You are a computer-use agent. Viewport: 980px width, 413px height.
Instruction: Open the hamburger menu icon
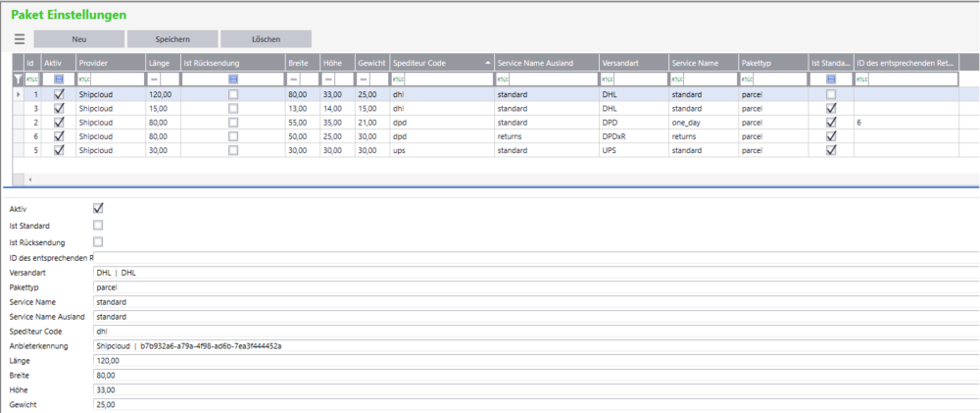point(20,39)
